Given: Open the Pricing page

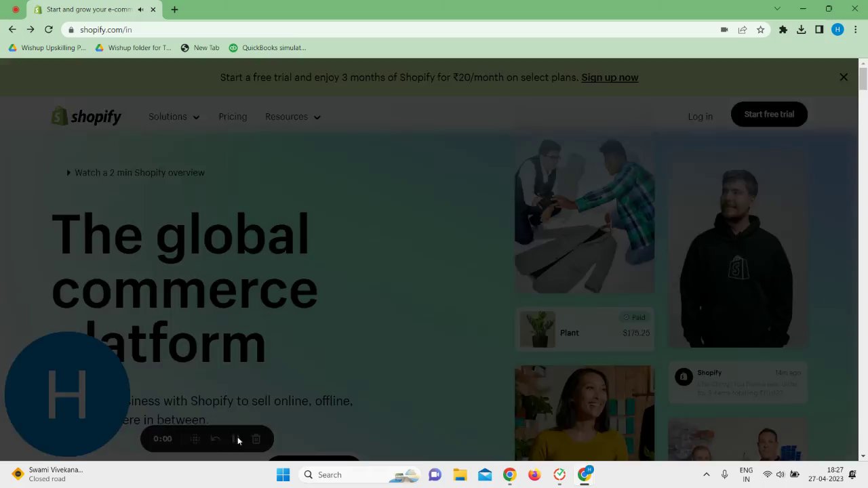Looking at the screenshot, I should click(233, 117).
